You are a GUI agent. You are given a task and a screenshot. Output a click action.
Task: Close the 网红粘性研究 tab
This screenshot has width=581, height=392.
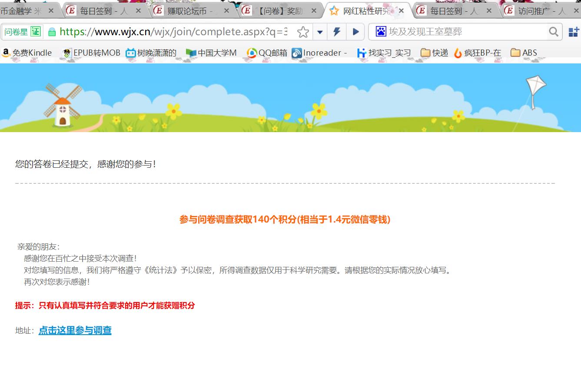(401, 11)
